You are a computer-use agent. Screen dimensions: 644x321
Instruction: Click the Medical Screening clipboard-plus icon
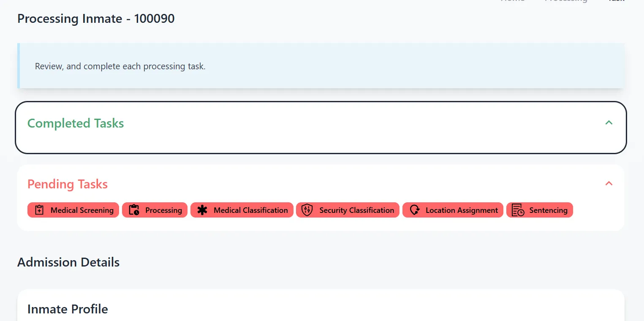(39, 210)
